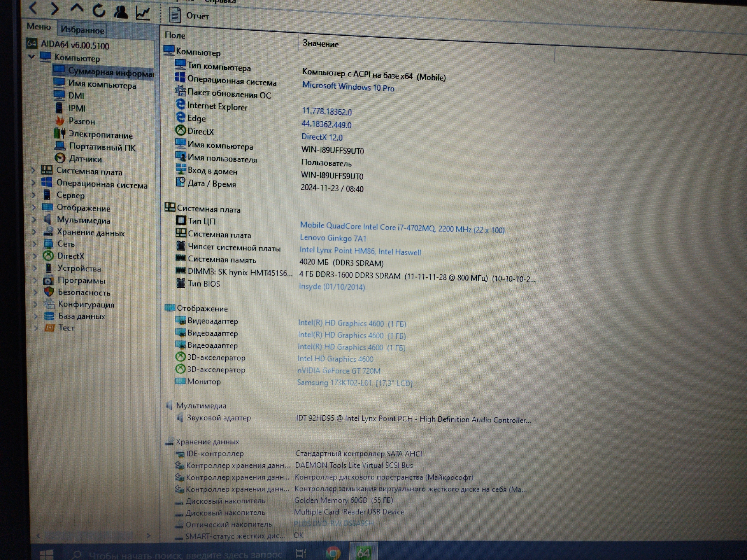The width and height of the screenshot is (747, 560).
Task: Click the up-level arrow toolbar icon
Action: [77, 9]
